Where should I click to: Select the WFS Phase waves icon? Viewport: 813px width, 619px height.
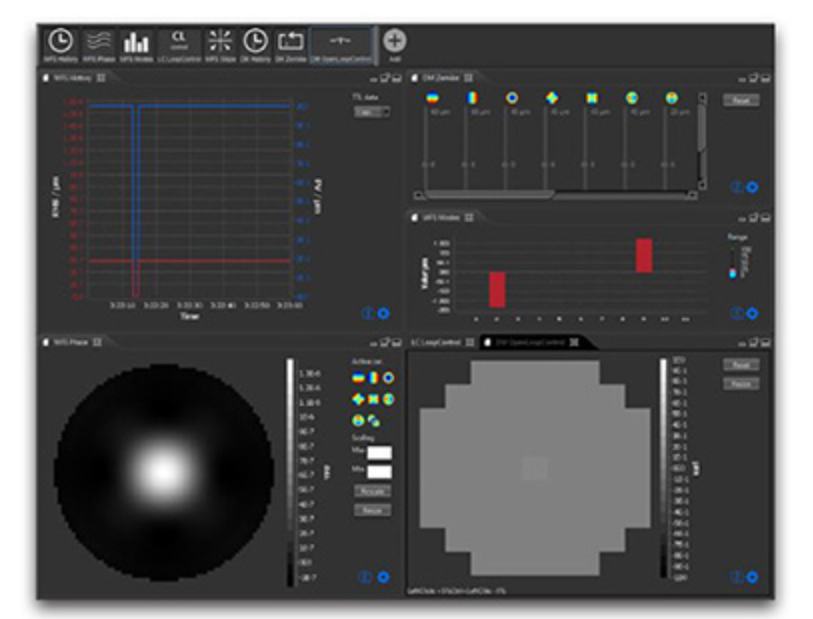(x=97, y=43)
